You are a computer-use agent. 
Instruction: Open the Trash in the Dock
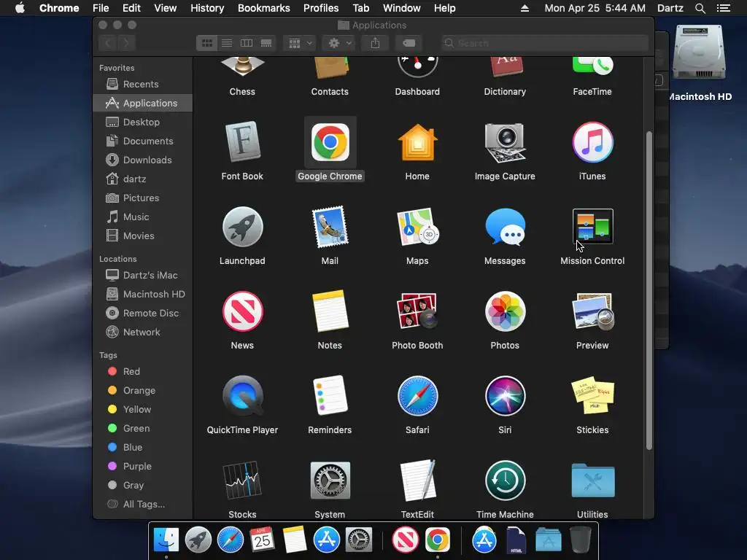pos(580,540)
